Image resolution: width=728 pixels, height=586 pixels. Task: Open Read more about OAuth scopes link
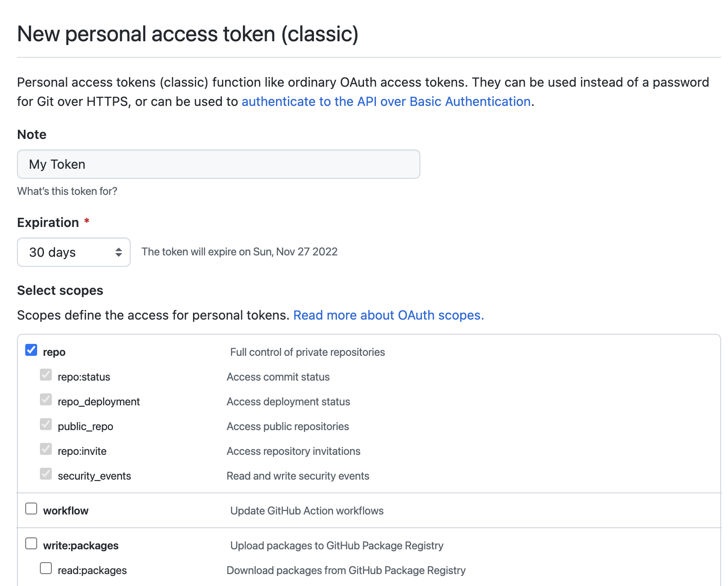[388, 315]
